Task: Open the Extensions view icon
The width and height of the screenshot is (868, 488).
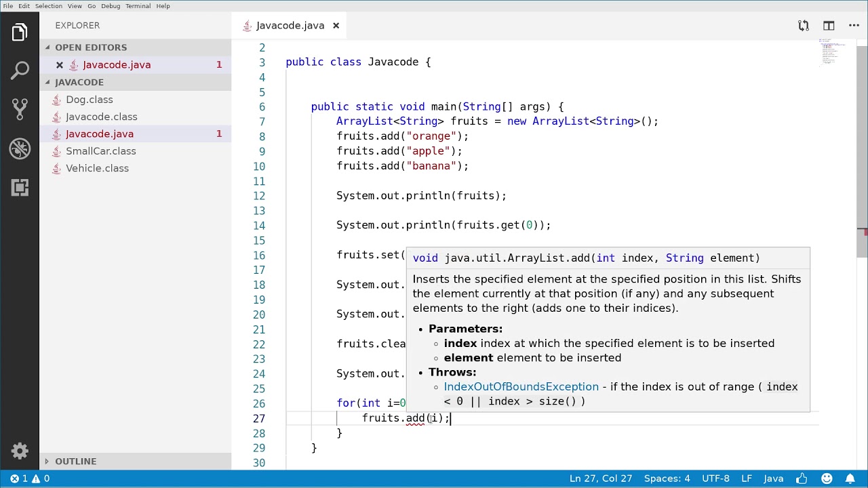Action: point(20,187)
